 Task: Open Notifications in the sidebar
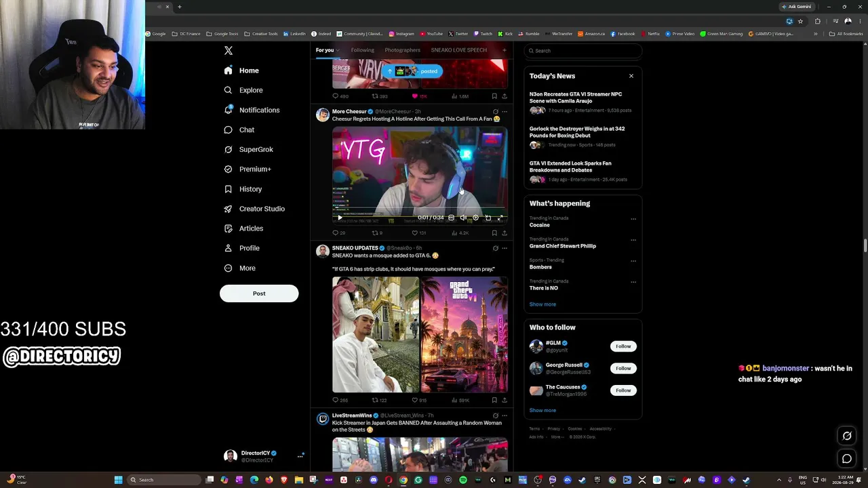pyautogui.click(x=252, y=110)
